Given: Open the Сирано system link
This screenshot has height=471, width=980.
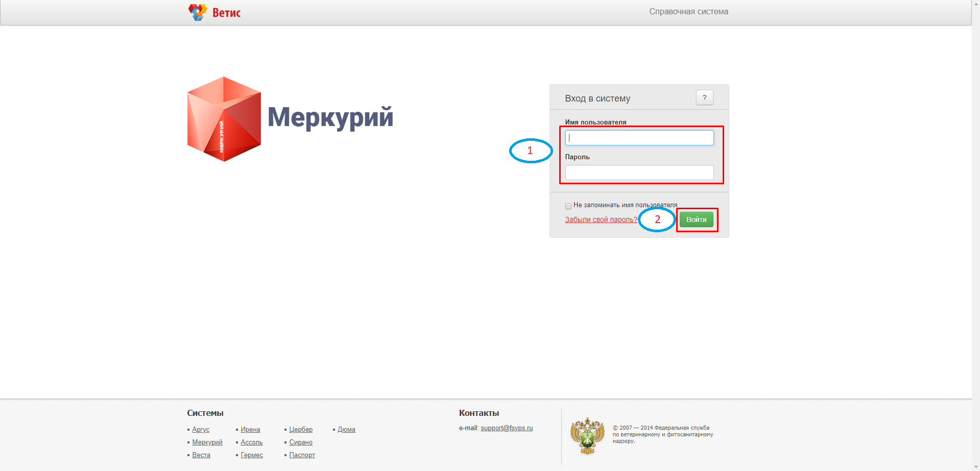Looking at the screenshot, I should click(x=301, y=442).
